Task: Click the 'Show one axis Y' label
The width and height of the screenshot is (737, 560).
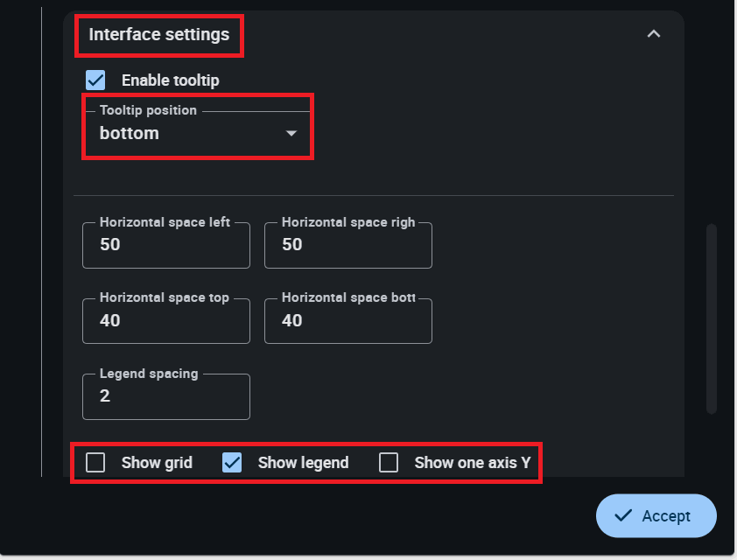Action: (472, 463)
